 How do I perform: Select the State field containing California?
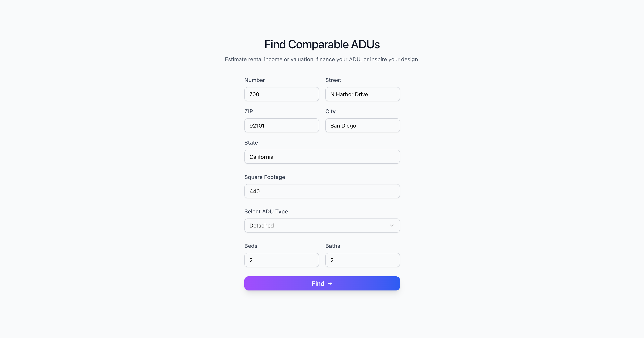(322, 157)
